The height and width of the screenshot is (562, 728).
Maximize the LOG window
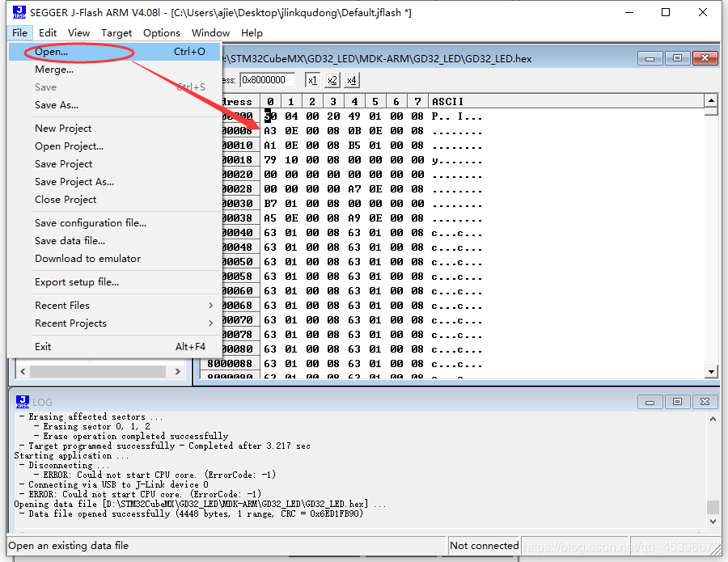coord(677,402)
